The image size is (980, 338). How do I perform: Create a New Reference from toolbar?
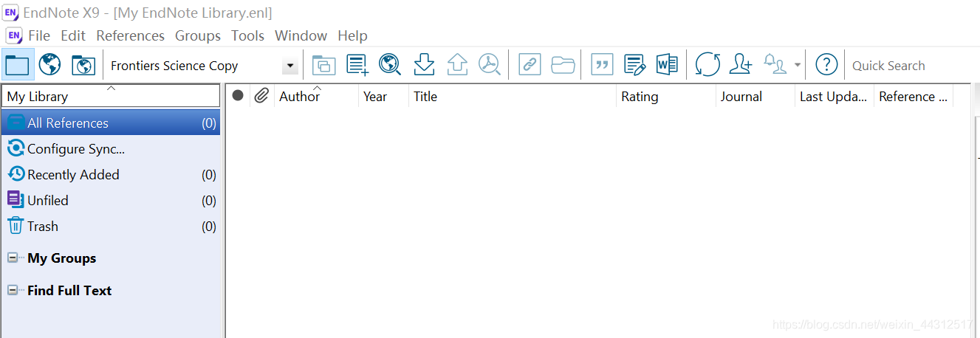click(357, 65)
